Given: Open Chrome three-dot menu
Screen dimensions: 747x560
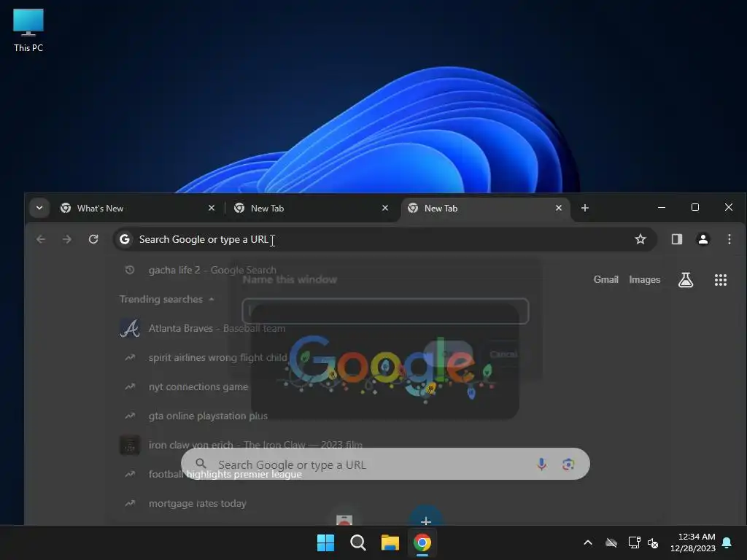Looking at the screenshot, I should tap(729, 239).
